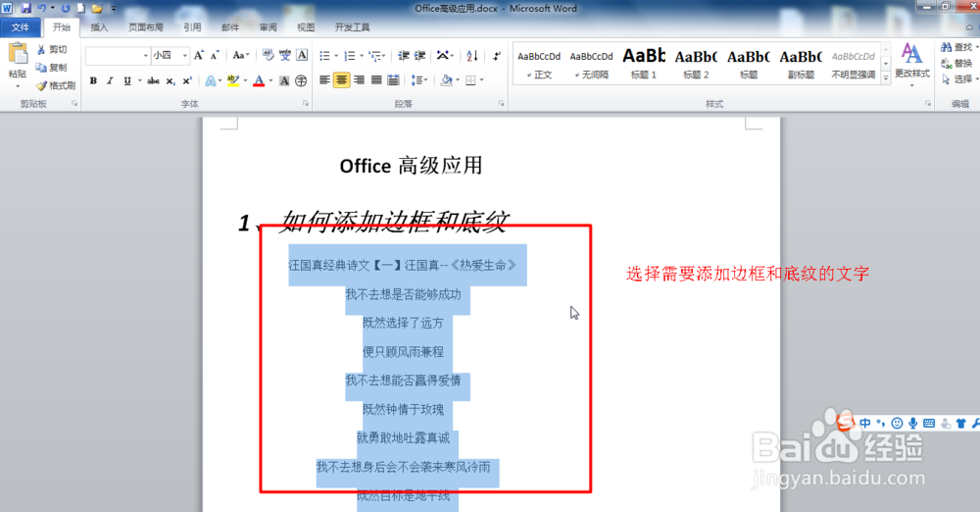Apply bulleted list
The width and height of the screenshot is (980, 512).
[x=324, y=56]
